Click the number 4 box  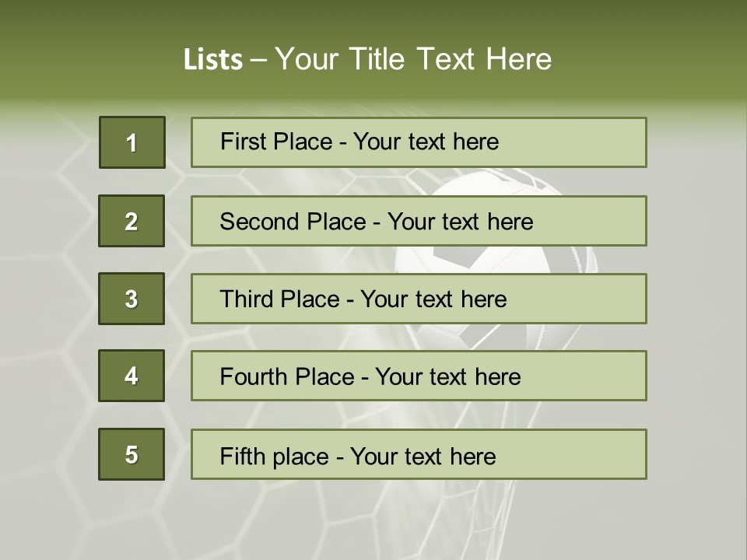tap(132, 376)
